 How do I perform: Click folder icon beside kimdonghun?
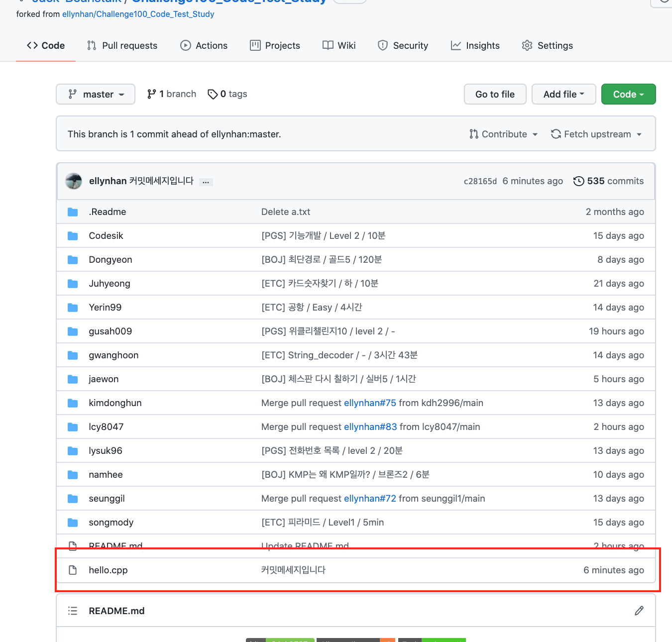pos(73,403)
